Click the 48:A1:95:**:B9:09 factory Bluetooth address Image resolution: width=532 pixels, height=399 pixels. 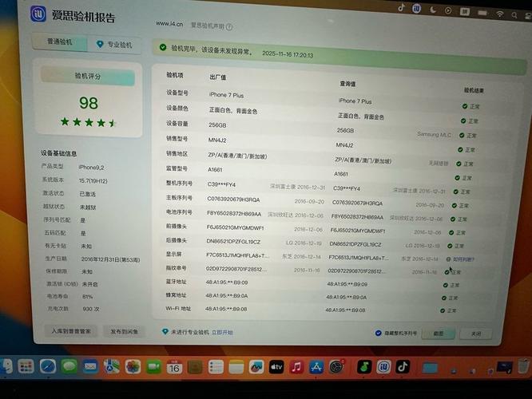(227, 282)
